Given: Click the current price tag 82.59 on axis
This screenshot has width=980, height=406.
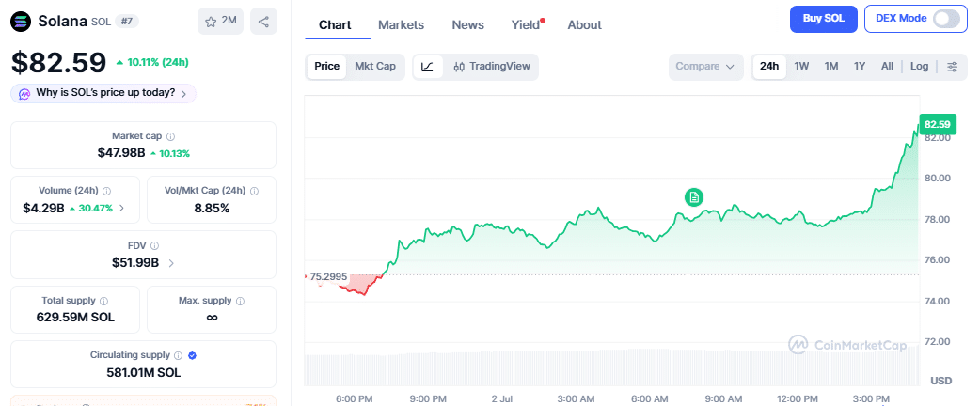Looking at the screenshot, I should [938, 124].
